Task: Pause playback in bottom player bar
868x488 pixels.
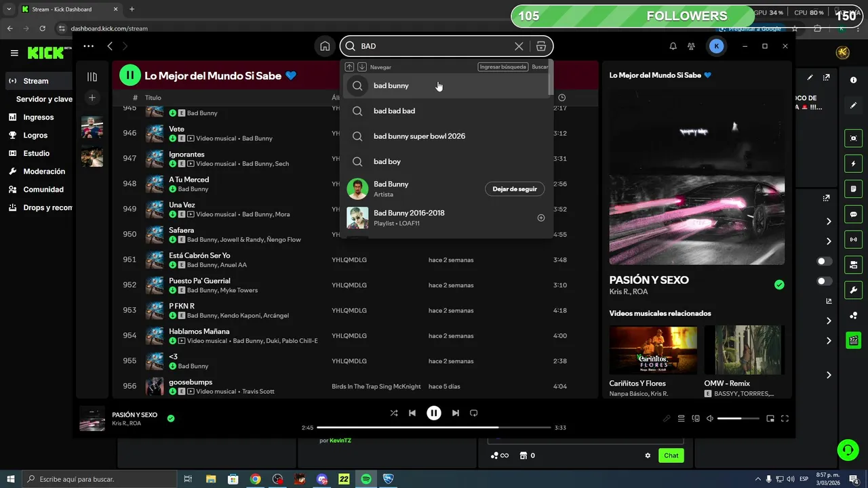Action: [x=434, y=413]
